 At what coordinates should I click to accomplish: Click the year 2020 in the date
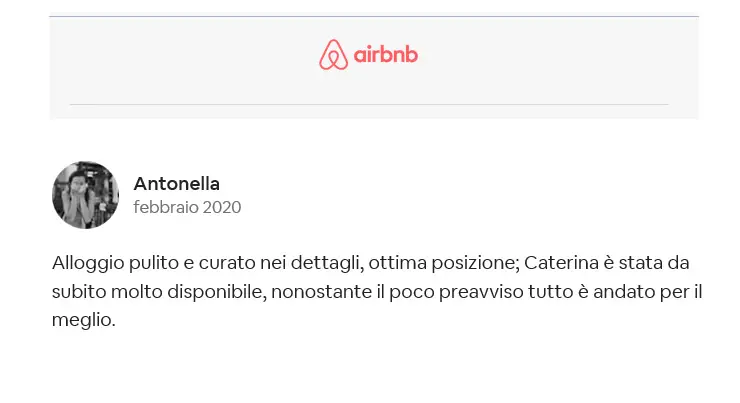pos(222,207)
